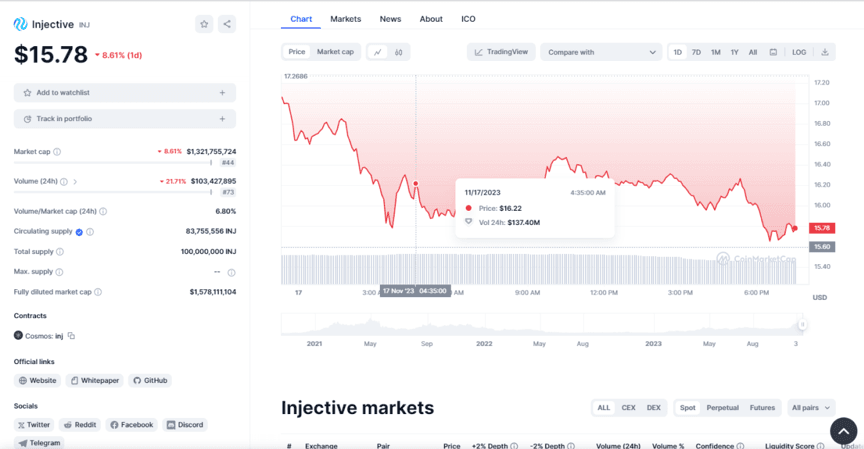Screen dimensions: 864x449
Task: Switch to candlestick chart icon
Action: tap(399, 52)
